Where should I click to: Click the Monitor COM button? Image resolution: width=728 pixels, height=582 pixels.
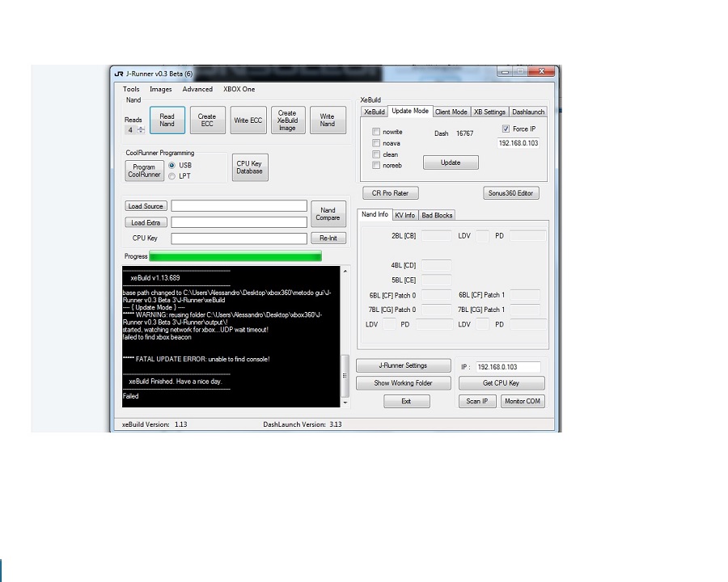(x=523, y=402)
